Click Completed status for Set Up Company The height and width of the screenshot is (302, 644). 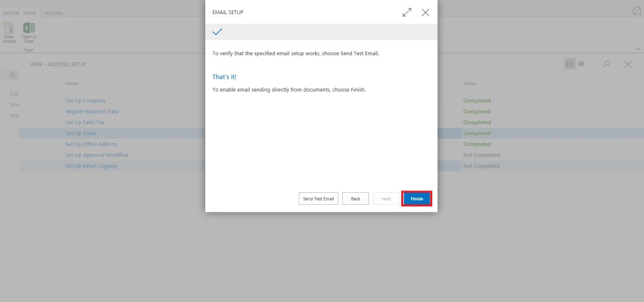click(x=477, y=100)
